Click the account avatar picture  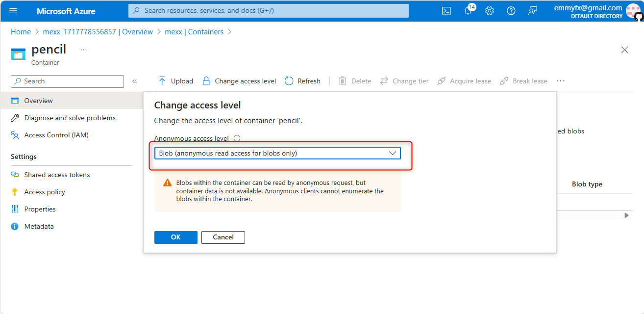(634, 11)
